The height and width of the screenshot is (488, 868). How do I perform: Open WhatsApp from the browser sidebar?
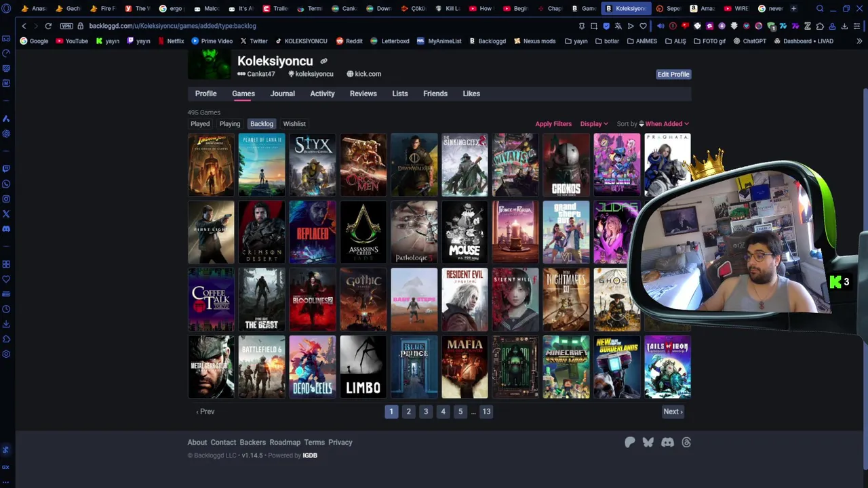(x=6, y=184)
